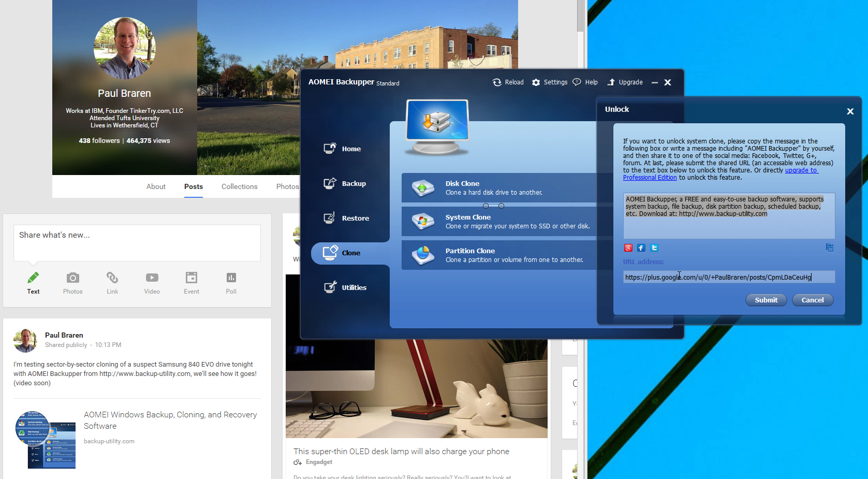Click the System Clone Windows-logo icon
The image size is (868, 479).
pos(423,222)
